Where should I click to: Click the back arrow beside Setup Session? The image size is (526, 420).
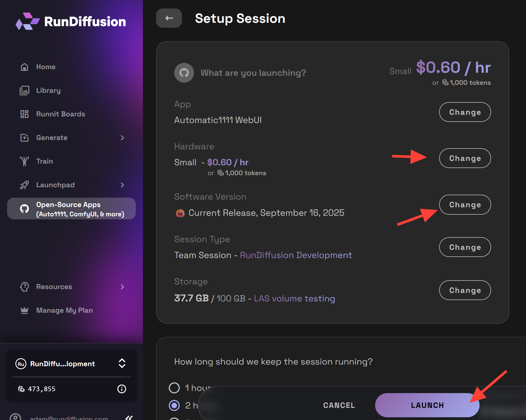point(169,18)
